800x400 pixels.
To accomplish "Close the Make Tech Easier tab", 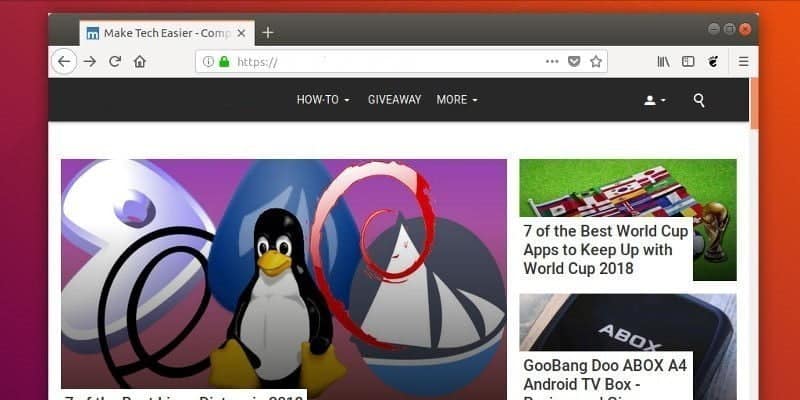I will [x=241, y=33].
